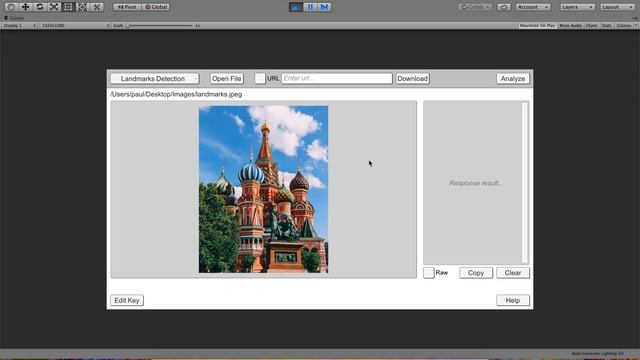Click the Open File button
This screenshot has height=360, width=640.
pos(227,78)
